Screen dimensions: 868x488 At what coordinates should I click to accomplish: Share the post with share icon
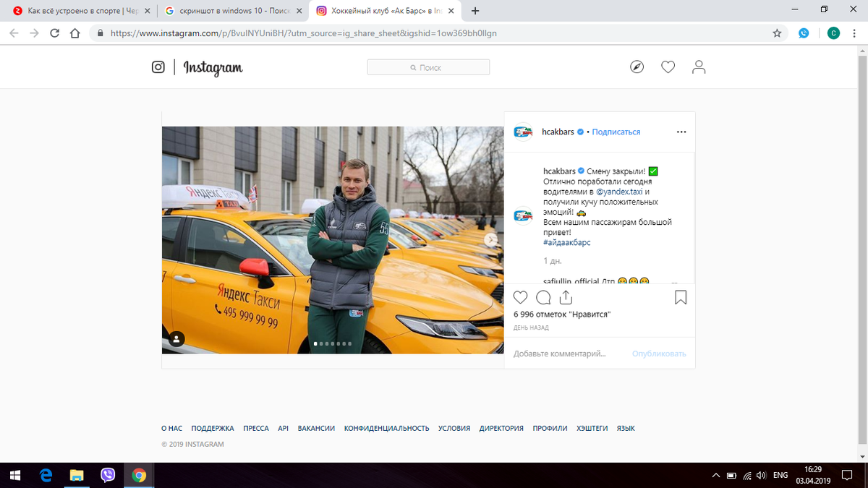(x=566, y=297)
